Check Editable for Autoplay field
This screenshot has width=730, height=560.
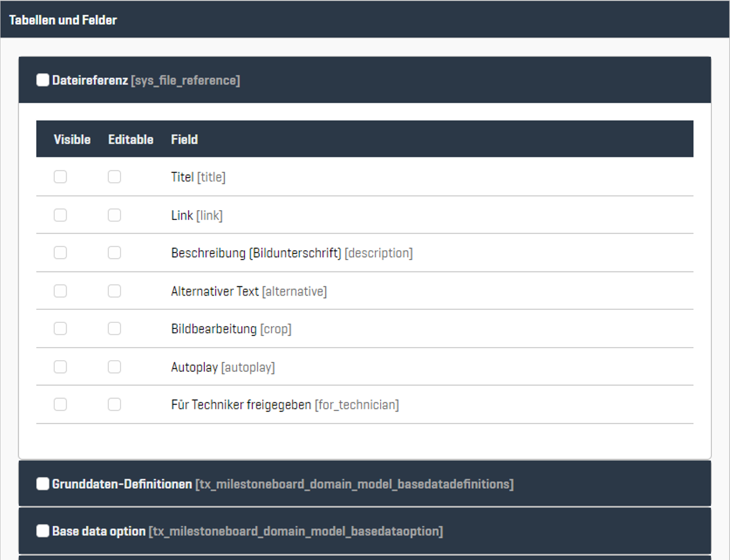click(114, 367)
